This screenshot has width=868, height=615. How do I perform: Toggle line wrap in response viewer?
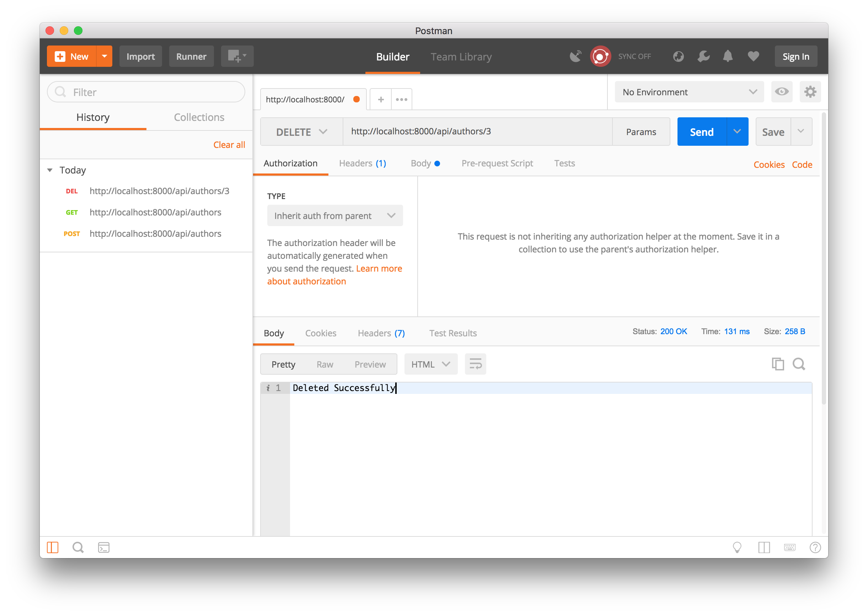click(476, 364)
